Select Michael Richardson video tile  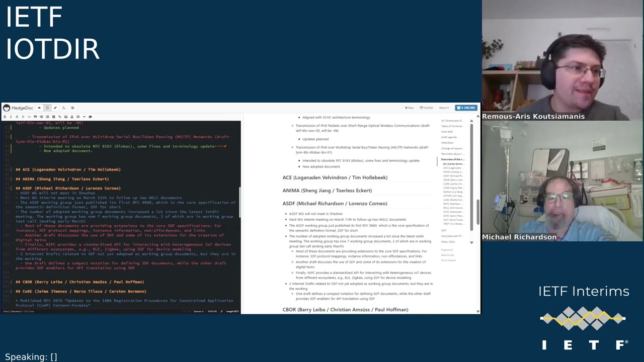coord(562,181)
